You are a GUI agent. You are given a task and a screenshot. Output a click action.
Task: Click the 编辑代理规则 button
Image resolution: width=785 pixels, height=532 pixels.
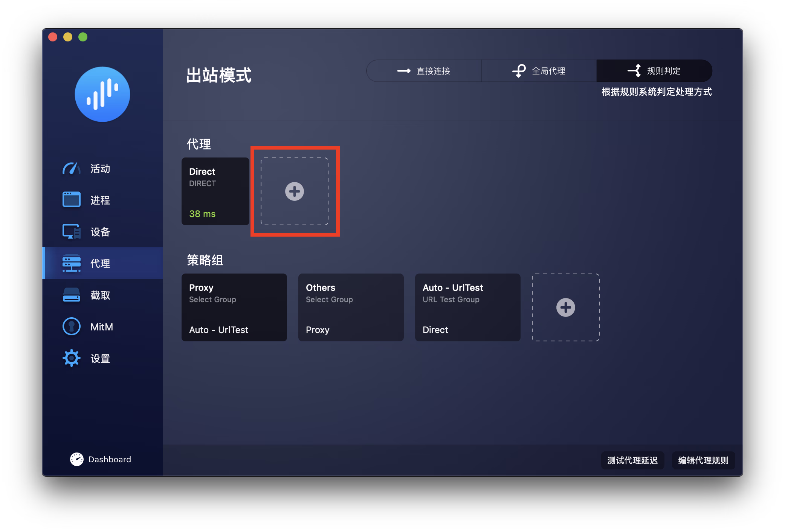click(x=703, y=460)
